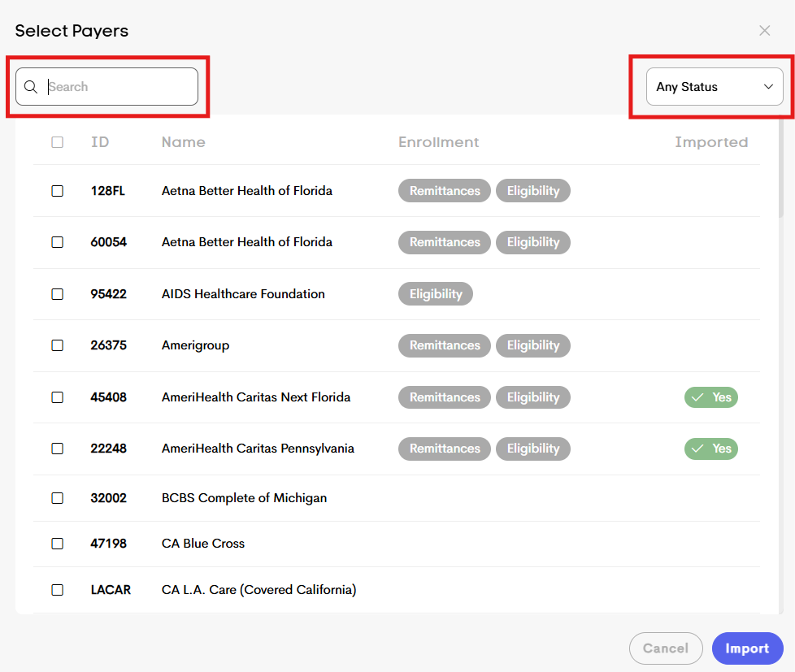Click Eligibility tag for AIDS Healthcare Foundation
Viewport: 795px width, 672px height.
tap(436, 294)
